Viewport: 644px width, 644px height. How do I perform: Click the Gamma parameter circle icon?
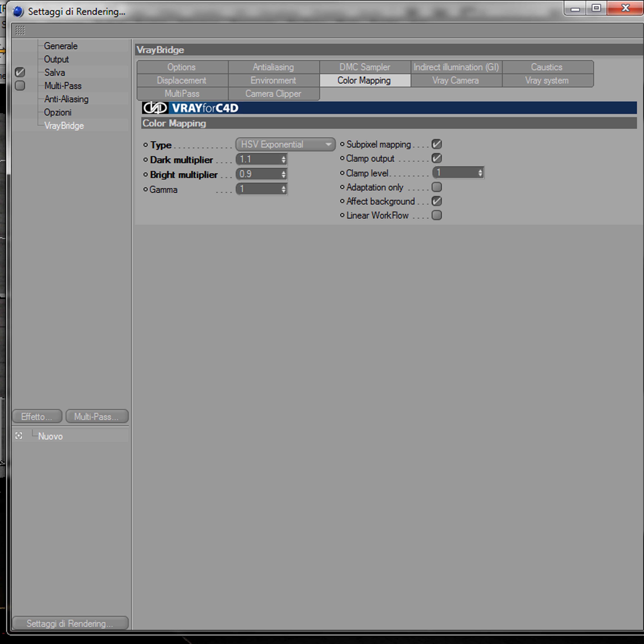(145, 189)
